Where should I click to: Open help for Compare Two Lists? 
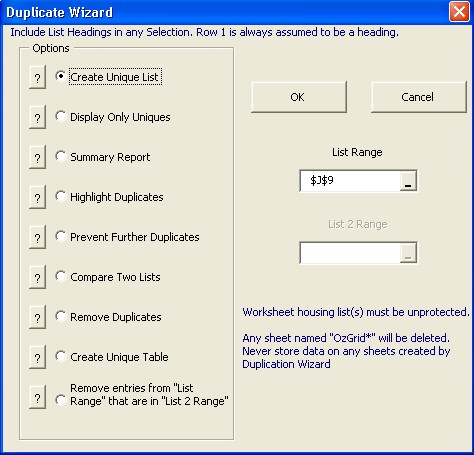pos(37,277)
